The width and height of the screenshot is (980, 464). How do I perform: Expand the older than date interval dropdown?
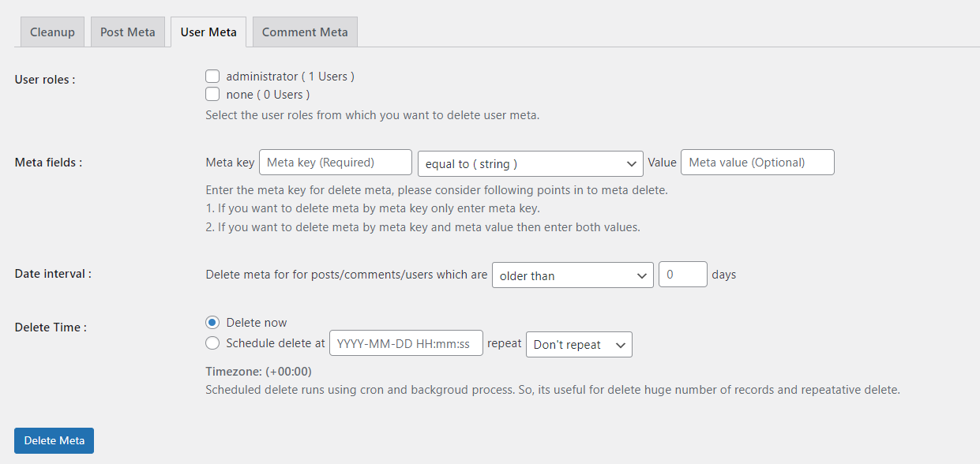point(573,275)
